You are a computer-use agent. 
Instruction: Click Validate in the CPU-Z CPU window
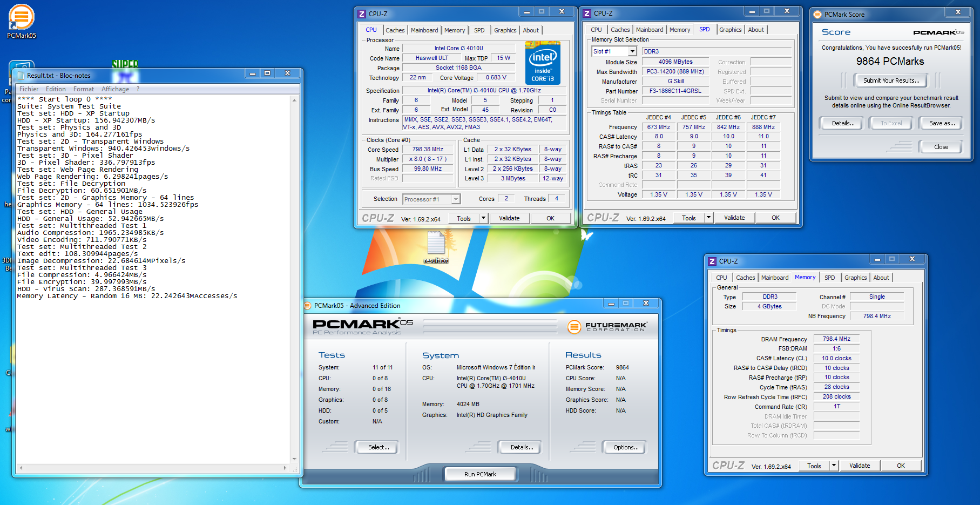(x=509, y=218)
